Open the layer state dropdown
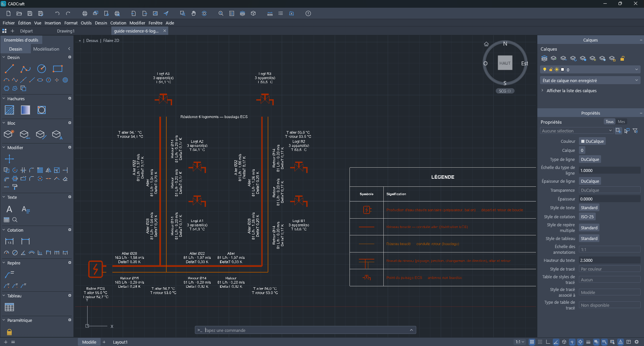Viewport: 644px width, 346px height. 590,80
